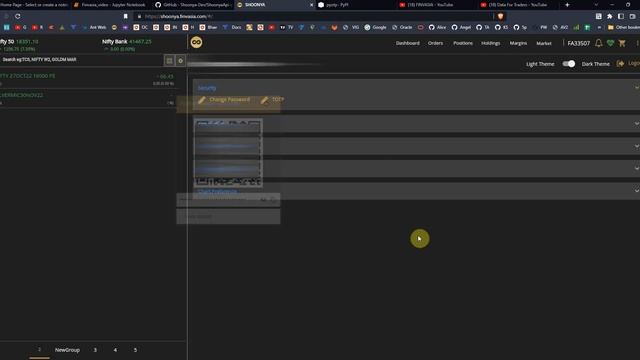640x360 pixels.
Task: Expand the third settings section chevron
Action: tap(636, 146)
